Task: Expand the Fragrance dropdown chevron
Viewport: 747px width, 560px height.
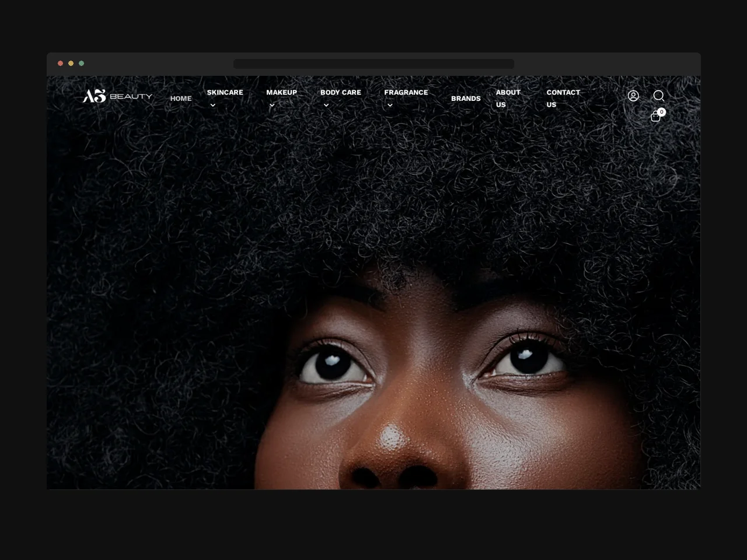Action: (x=390, y=106)
